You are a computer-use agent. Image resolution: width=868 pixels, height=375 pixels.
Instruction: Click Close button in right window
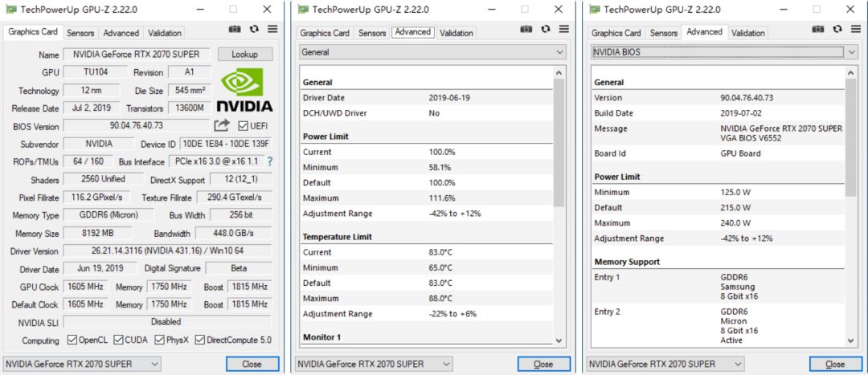pos(835,364)
